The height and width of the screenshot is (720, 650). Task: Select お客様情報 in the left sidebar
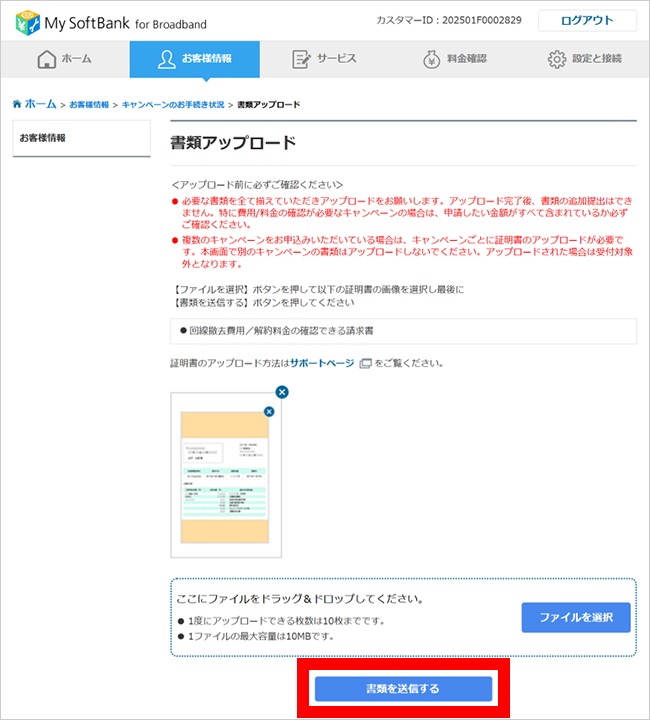tap(43, 137)
